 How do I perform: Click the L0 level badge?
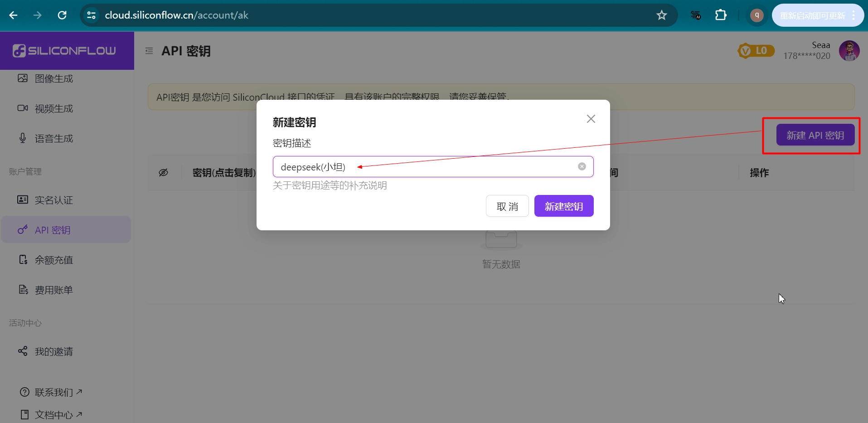756,51
